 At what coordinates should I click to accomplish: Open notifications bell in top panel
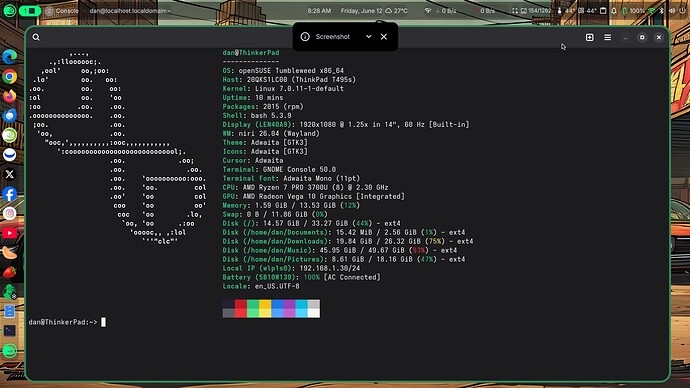coord(613,11)
